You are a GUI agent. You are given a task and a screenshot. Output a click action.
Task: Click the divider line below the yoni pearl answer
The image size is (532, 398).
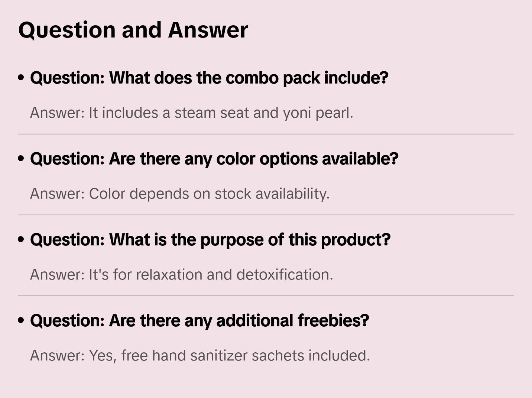pos(266,134)
